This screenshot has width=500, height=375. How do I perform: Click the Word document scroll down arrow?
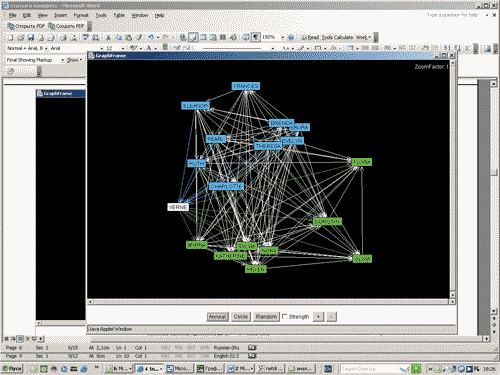[494, 311]
